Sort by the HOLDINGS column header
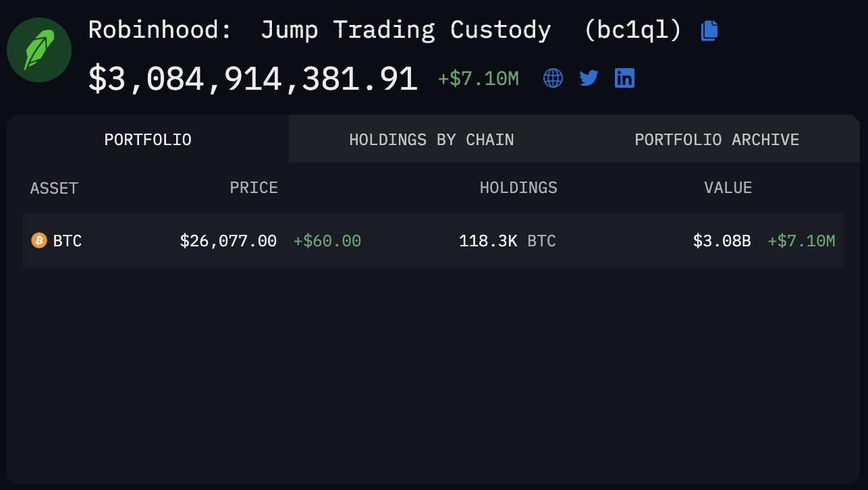This screenshot has height=490, width=868. pyautogui.click(x=518, y=188)
